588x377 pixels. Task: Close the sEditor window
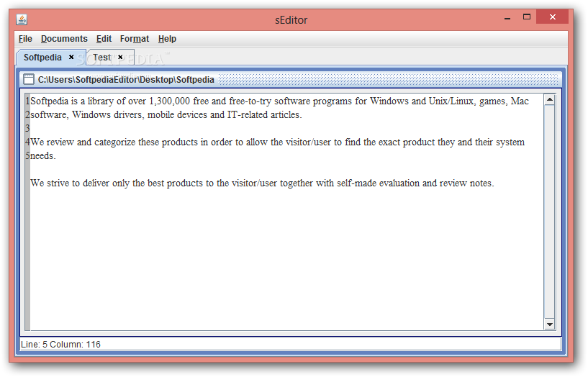coord(553,17)
